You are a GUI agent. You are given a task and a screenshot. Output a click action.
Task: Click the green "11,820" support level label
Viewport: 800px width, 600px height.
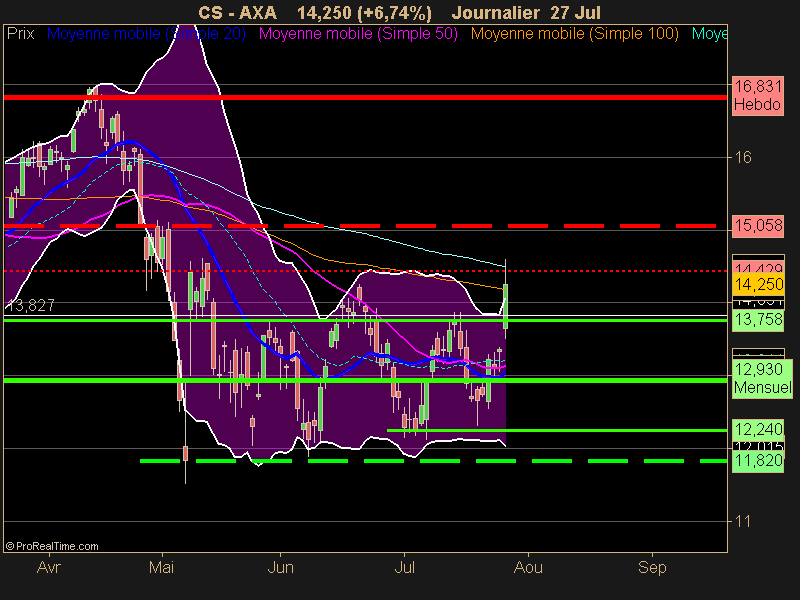pyautogui.click(x=758, y=461)
